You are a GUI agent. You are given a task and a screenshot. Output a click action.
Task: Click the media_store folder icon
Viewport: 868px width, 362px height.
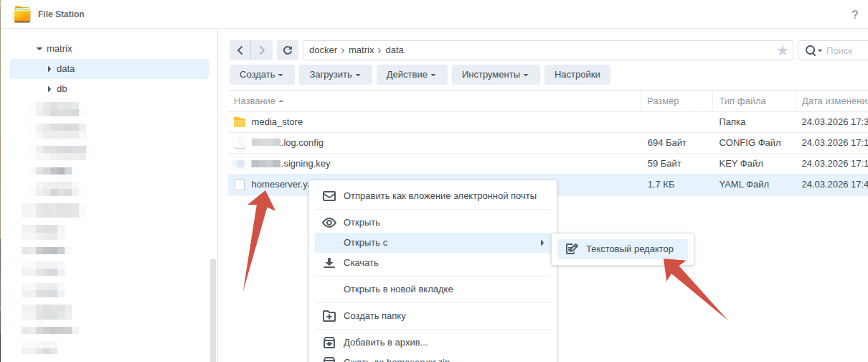pos(240,122)
